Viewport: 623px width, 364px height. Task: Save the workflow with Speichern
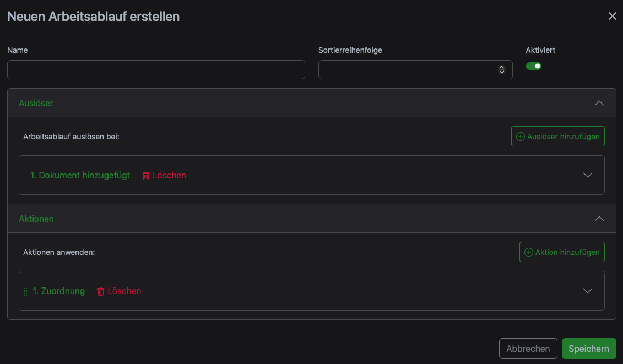pos(589,349)
